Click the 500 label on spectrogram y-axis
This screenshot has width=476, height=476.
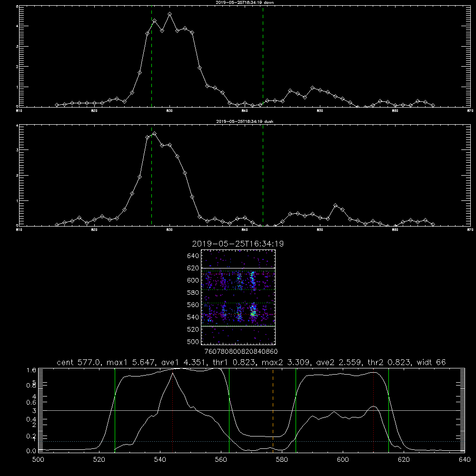[x=193, y=341]
